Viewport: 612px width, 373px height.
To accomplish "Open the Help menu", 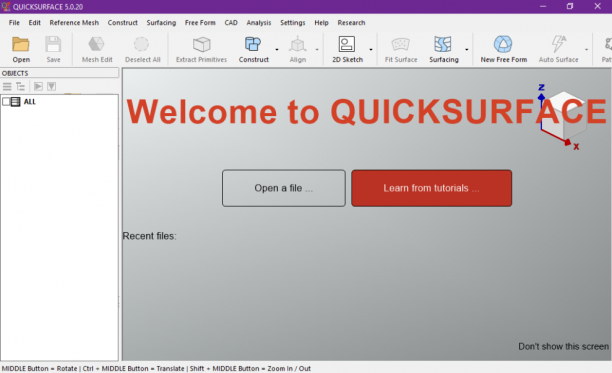I will click(x=321, y=23).
